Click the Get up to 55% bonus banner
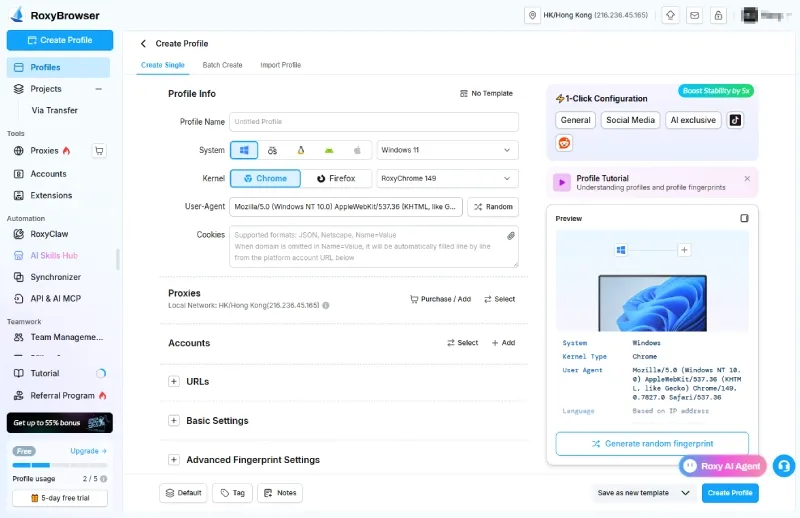This screenshot has height=518, width=800. pyautogui.click(x=60, y=423)
